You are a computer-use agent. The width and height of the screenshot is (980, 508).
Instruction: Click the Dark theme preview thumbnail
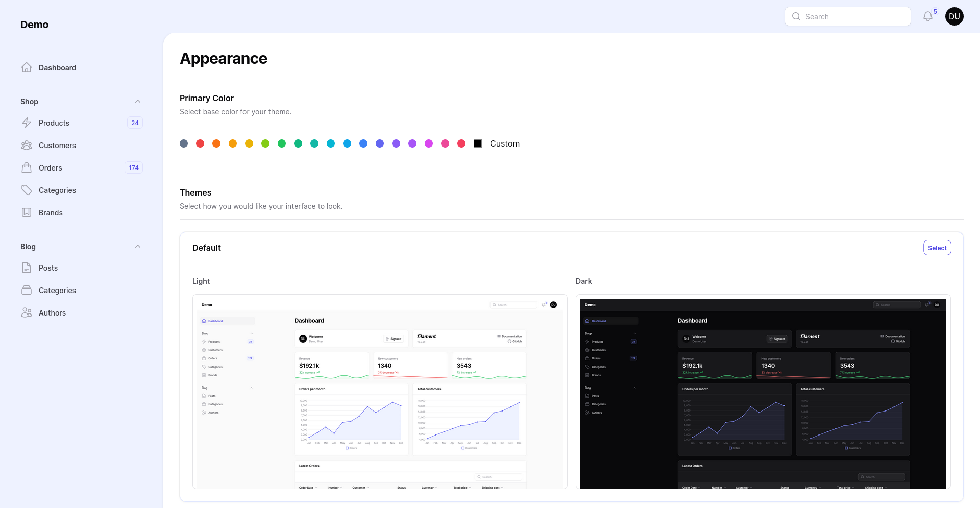click(x=763, y=392)
